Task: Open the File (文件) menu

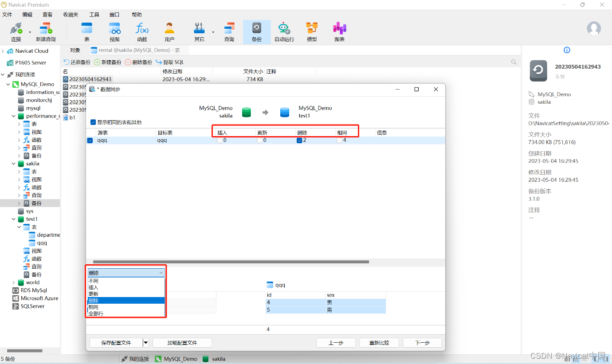Action: point(7,15)
